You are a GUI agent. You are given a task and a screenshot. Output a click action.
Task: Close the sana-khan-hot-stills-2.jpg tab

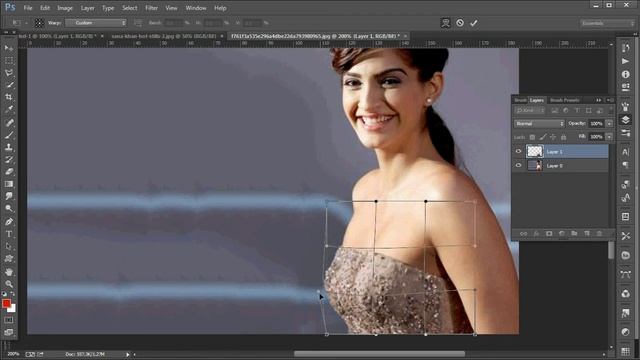(x=222, y=36)
